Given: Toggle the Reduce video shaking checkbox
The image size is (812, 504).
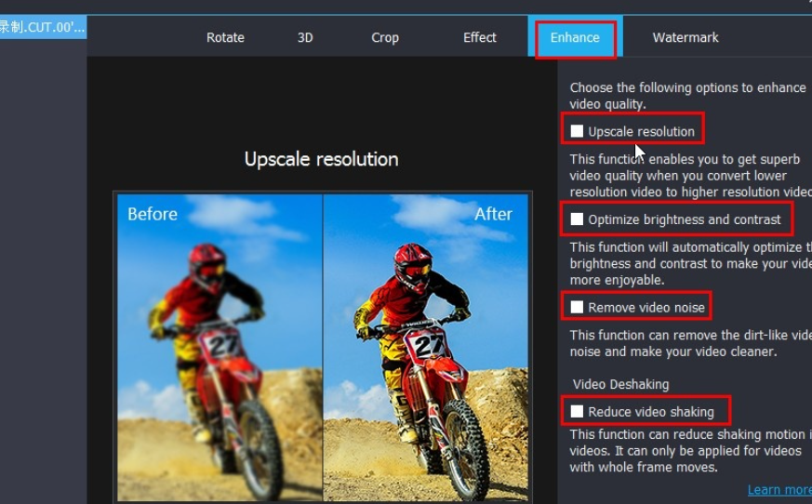Looking at the screenshot, I should click(x=577, y=411).
